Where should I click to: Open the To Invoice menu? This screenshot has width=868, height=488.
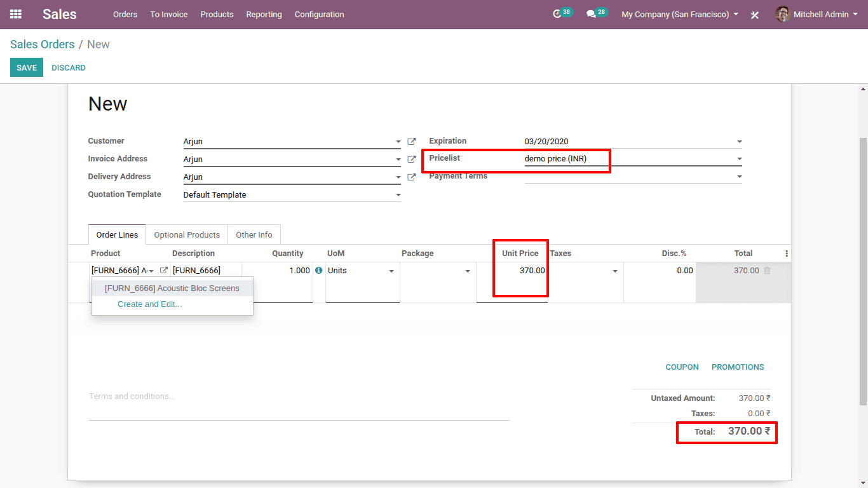(169, 14)
